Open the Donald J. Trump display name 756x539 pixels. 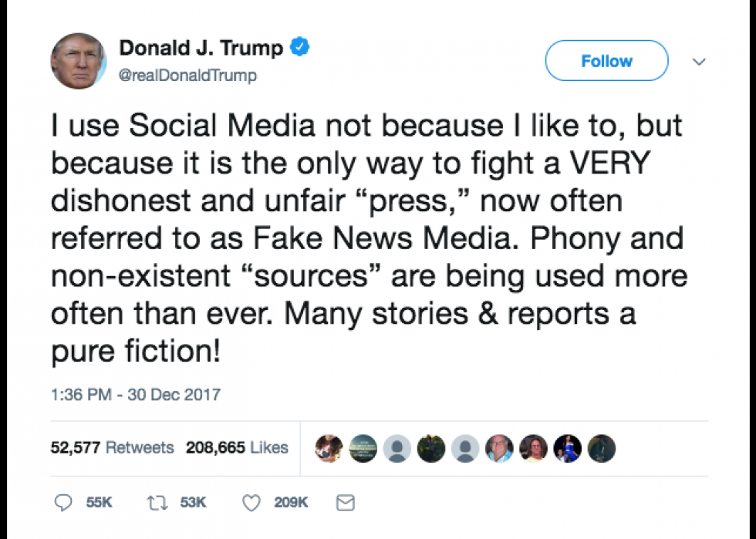[201, 48]
